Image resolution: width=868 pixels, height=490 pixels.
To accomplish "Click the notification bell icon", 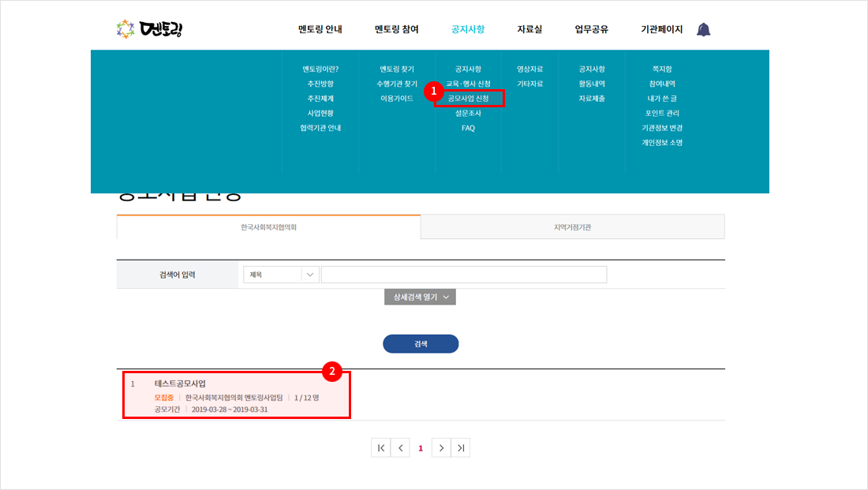I will (x=703, y=30).
